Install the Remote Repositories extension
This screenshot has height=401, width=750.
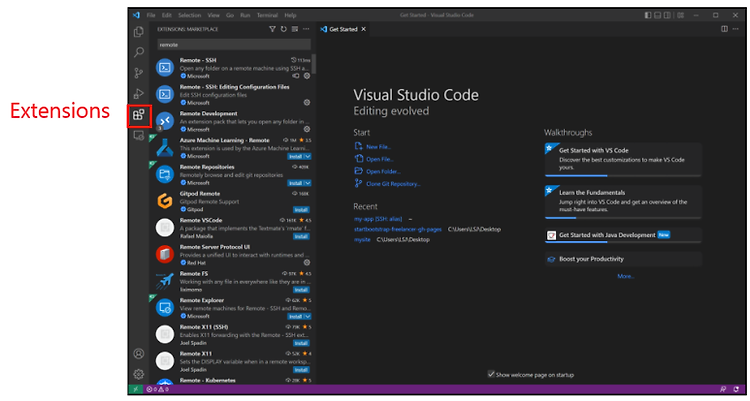point(296,183)
